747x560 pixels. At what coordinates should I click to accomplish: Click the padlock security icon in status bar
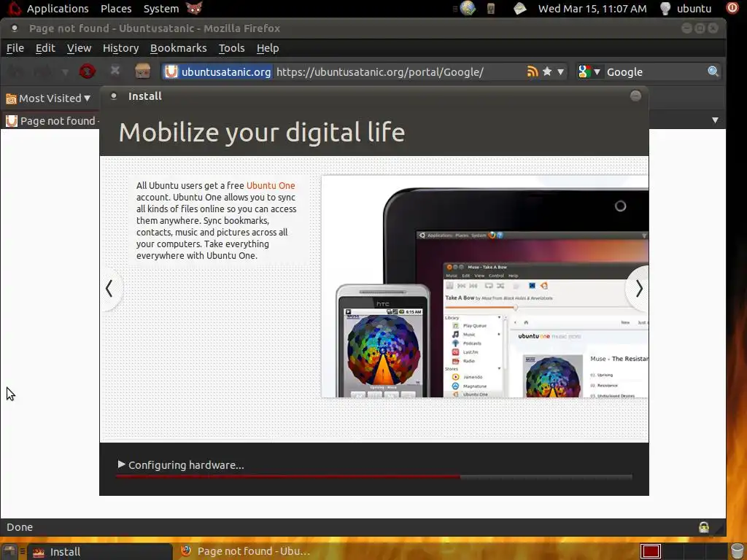[x=703, y=527]
